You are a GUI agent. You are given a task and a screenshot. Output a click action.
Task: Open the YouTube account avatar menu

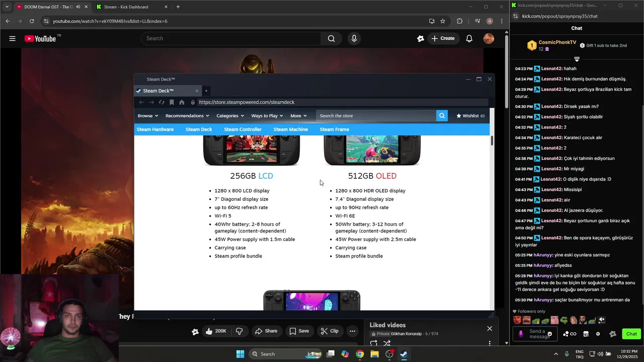pyautogui.click(x=489, y=38)
